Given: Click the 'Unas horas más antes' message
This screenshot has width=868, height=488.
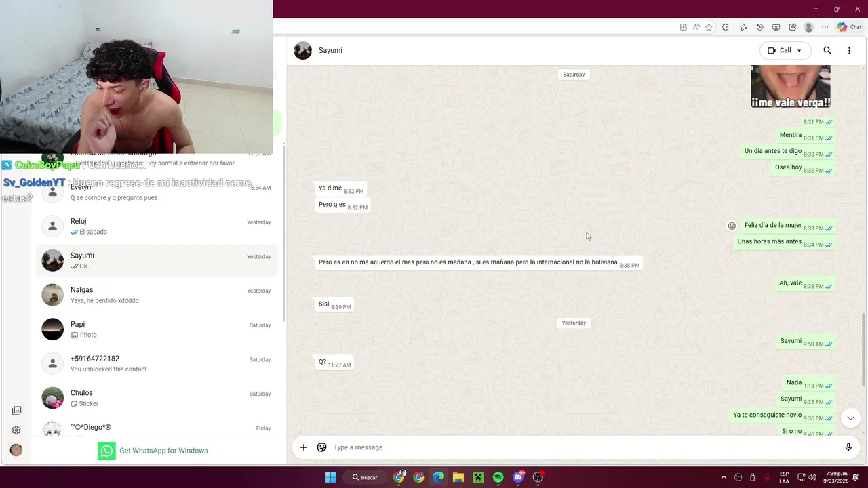Looking at the screenshot, I should pyautogui.click(x=785, y=242).
